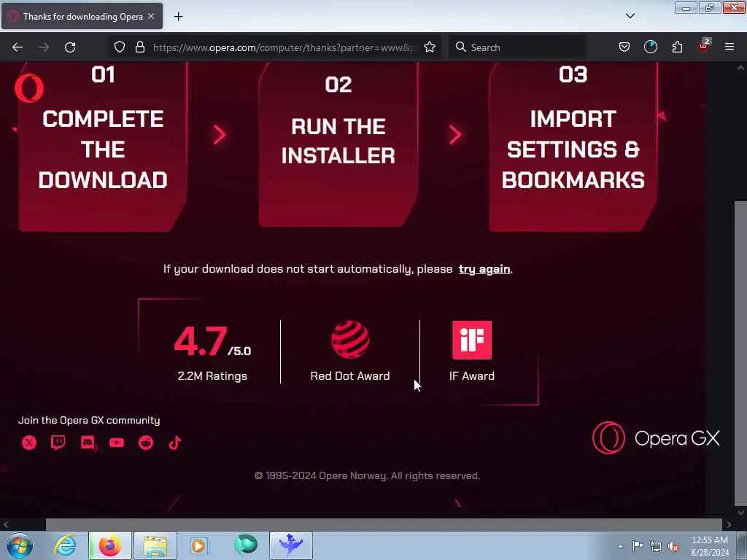Select the Thanks for downloading Opera tab
This screenshot has height=560, width=747.
(x=82, y=17)
